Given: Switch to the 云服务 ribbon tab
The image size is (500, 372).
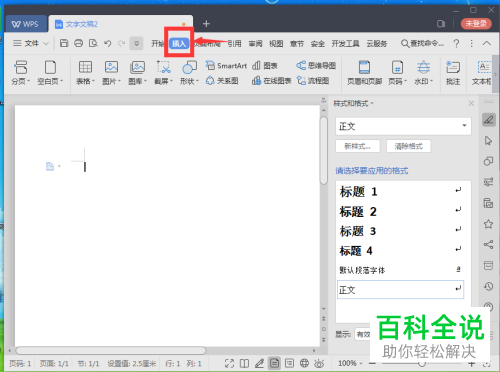Looking at the screenshot, I should [x=377, y=43].
